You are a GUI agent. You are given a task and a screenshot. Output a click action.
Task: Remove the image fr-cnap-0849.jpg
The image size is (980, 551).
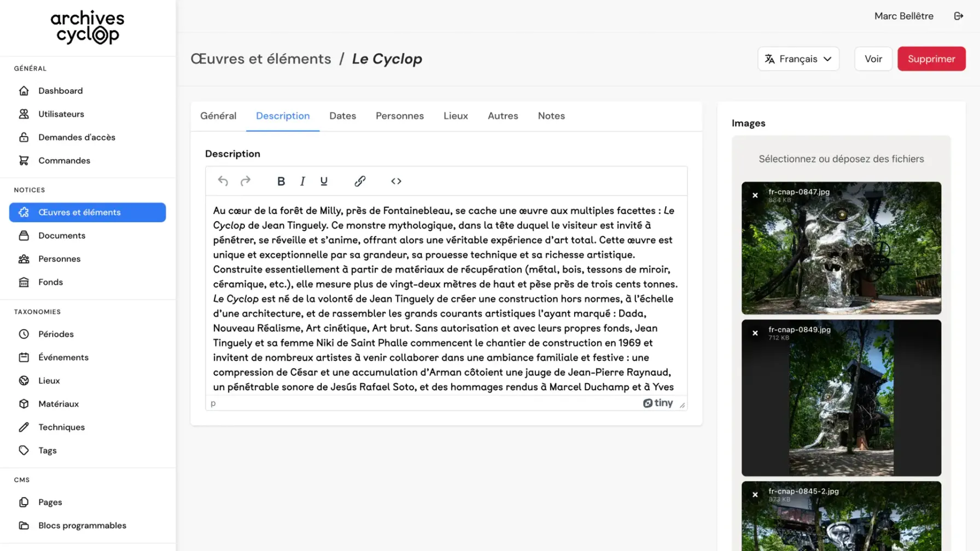tap(755, 333)
